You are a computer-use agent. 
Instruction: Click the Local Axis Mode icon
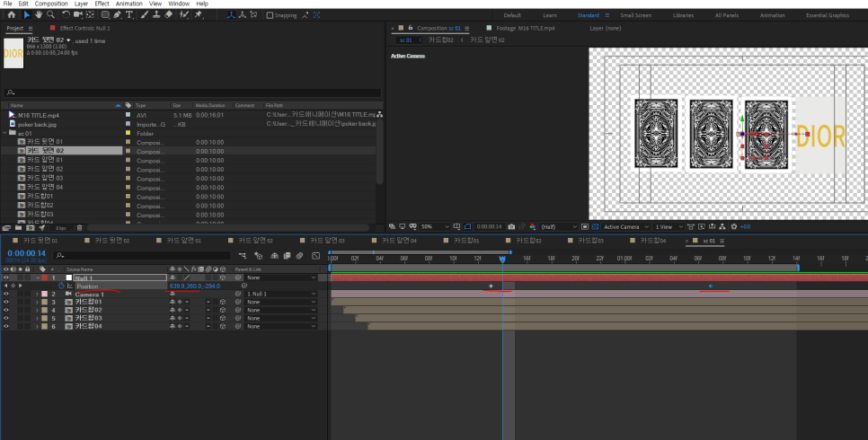232,15
